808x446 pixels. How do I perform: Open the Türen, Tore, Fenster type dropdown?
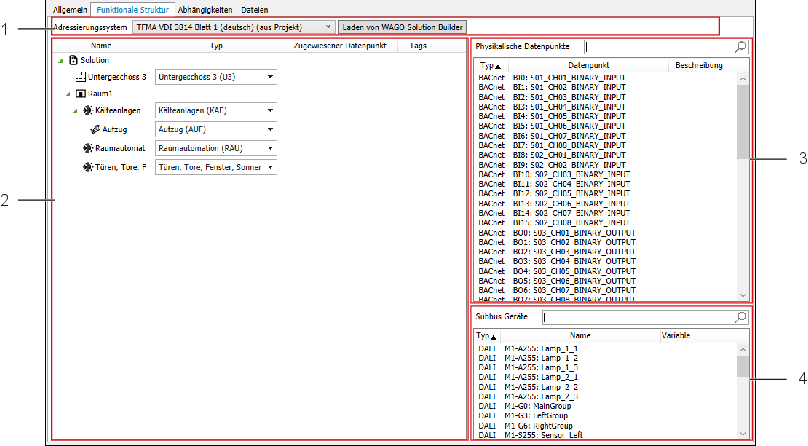[270, 167]
